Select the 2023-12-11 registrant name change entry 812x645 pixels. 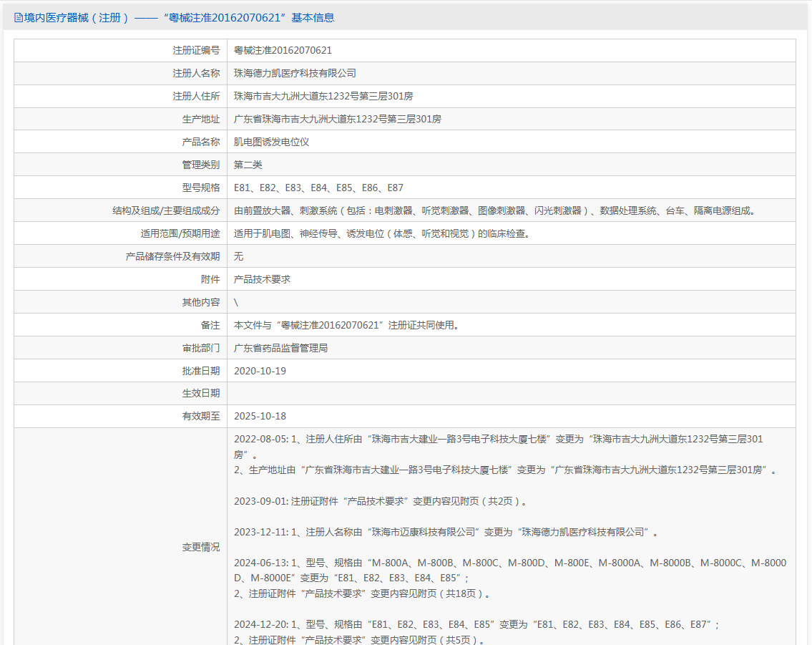[x=446, y=532]
